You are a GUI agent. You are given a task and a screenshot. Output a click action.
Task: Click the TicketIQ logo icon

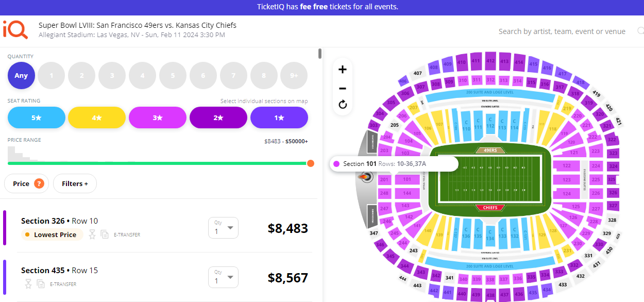[15, 29]
